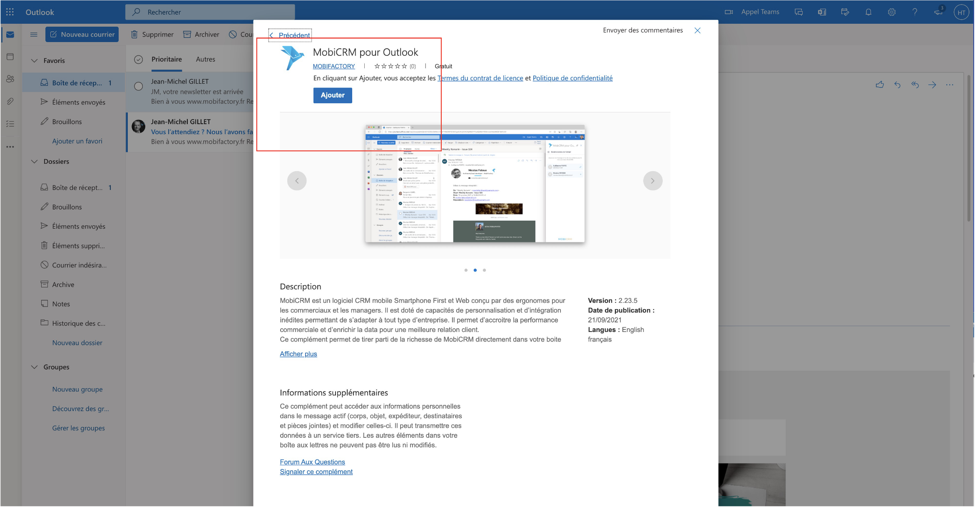Select the second carousel pagination dot
This screenshot has height=509, width=980.
[x=475, y=270]
